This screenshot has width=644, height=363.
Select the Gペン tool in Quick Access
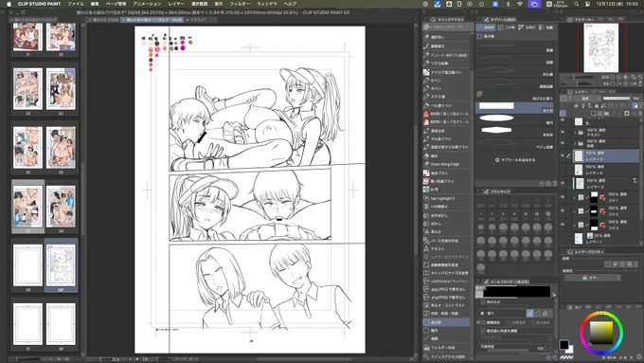(x=447, y=81)
